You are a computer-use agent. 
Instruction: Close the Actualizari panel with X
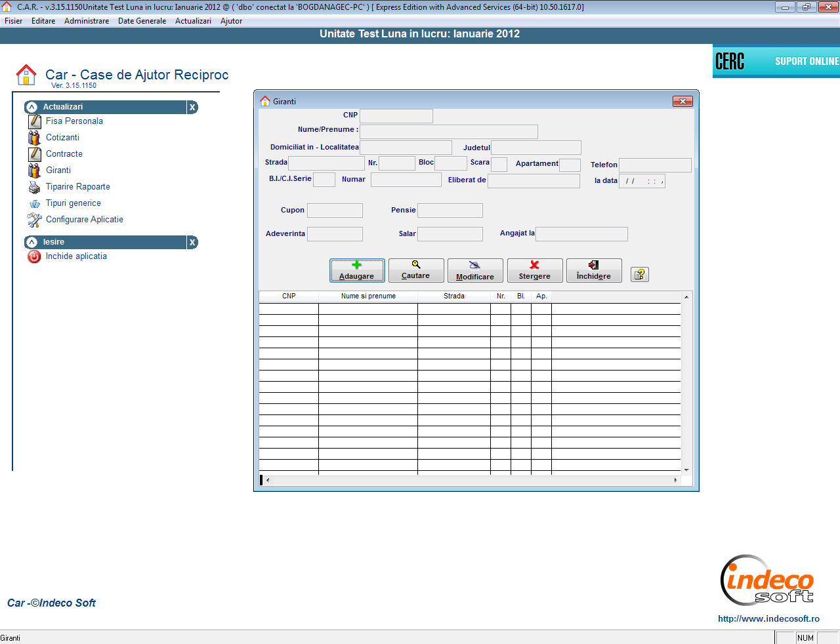192,108
